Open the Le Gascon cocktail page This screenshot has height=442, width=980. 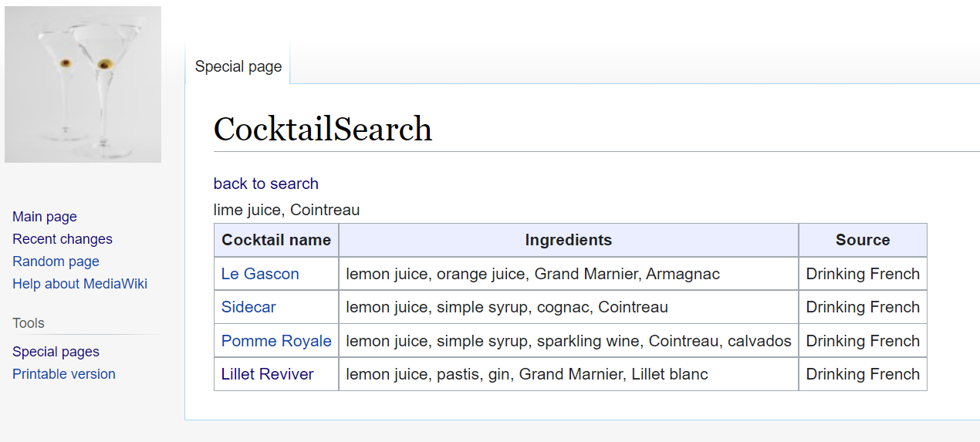[x=260, y=274]
